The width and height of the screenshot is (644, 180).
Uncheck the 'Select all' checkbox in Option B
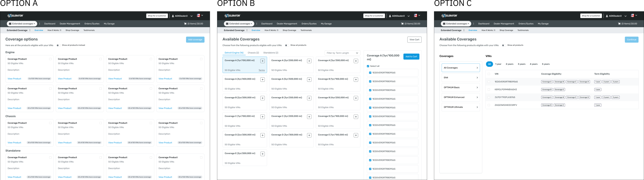(368, 66)
